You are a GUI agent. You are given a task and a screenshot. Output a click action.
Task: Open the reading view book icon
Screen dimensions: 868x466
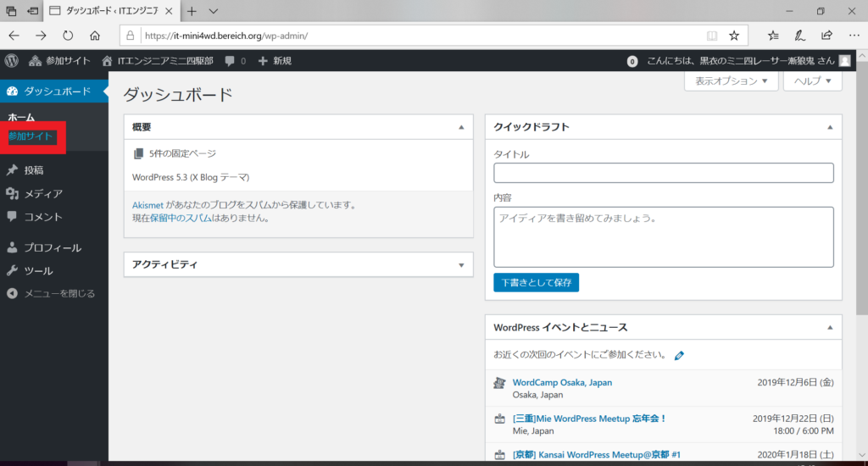coord(711,36)
